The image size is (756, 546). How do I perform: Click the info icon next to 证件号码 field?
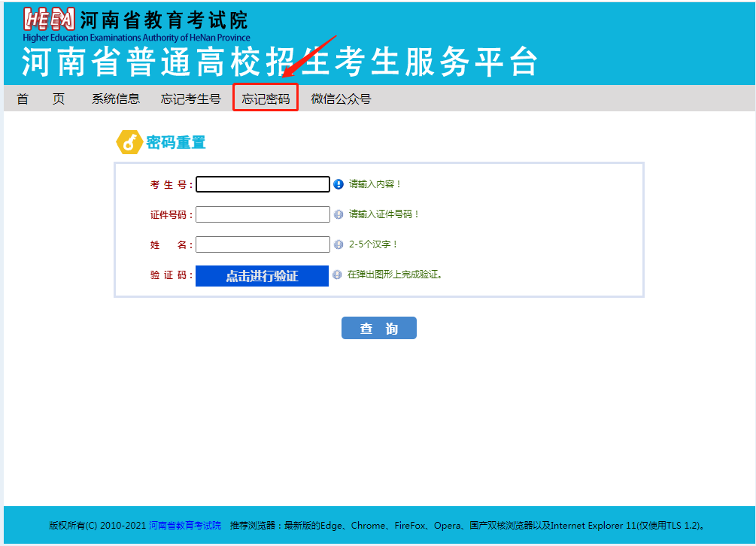339,214
